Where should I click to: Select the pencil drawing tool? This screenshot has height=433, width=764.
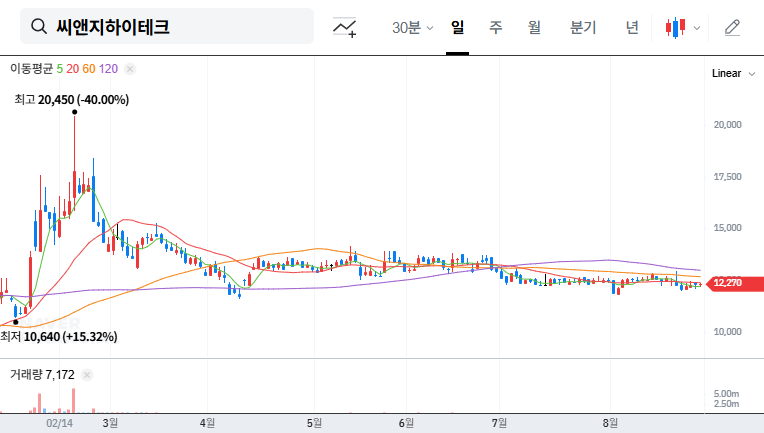[x=732, y=27]
